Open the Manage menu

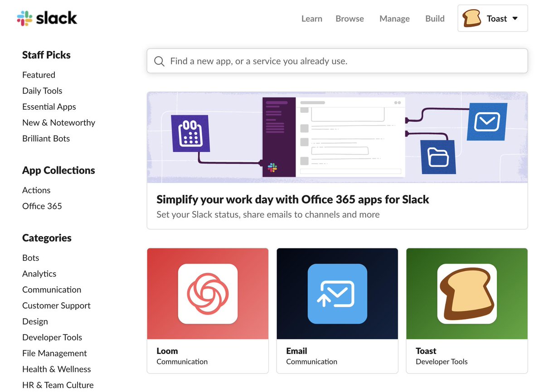[x=394, y=19]
